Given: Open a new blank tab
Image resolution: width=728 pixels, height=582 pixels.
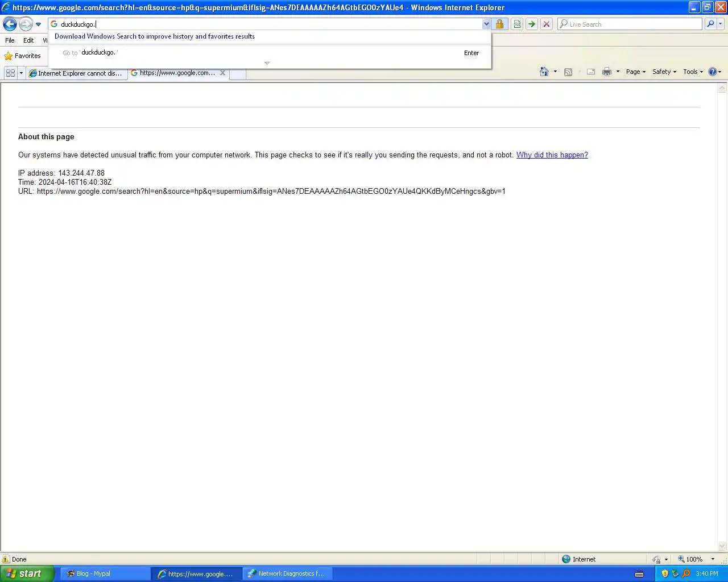Looking at the screenshot, I should point(238,73).
